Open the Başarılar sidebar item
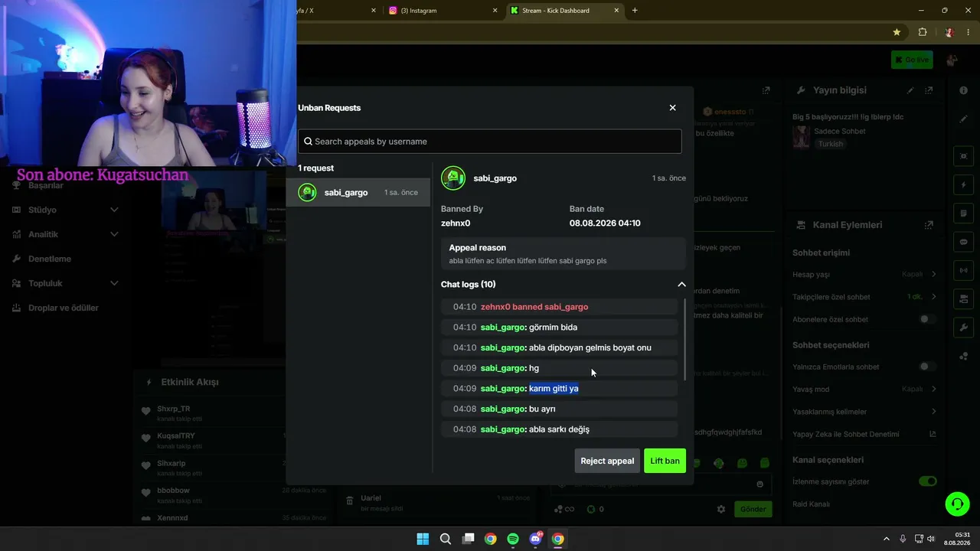 [x=46, y=185]
